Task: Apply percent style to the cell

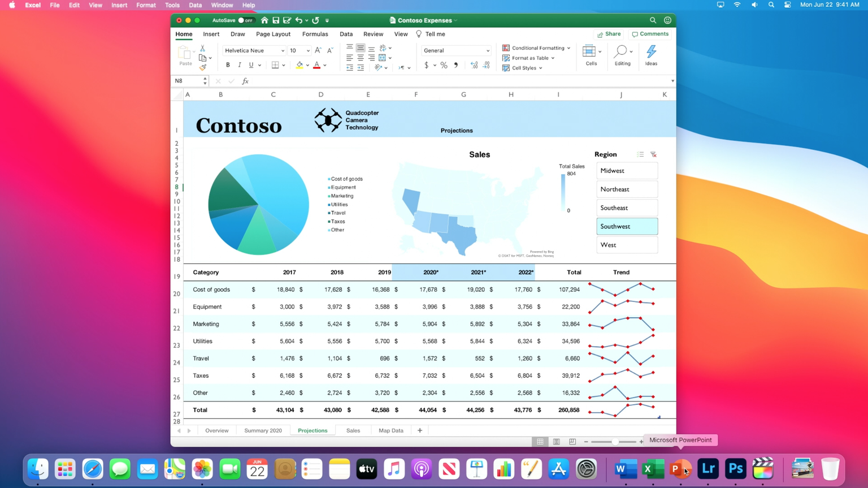Action: pyautogui.click(x=444, y=66)
